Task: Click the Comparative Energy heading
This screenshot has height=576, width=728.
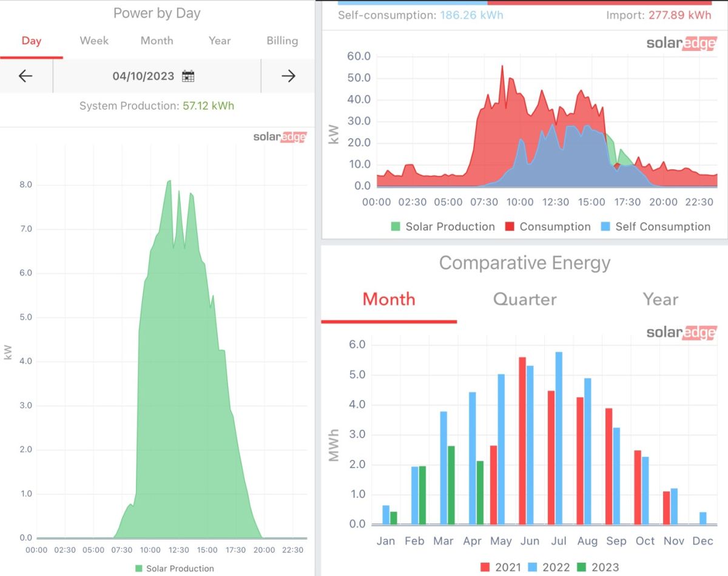Action: (525, 263)
